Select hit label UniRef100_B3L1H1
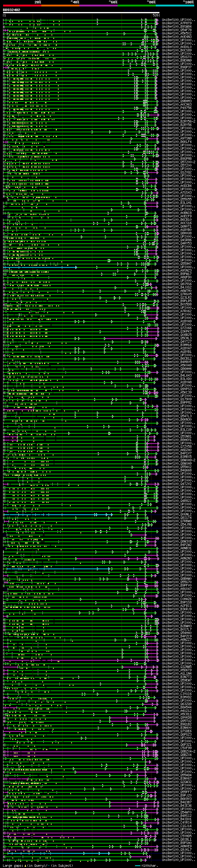The image size is (197, 868). 177,203
